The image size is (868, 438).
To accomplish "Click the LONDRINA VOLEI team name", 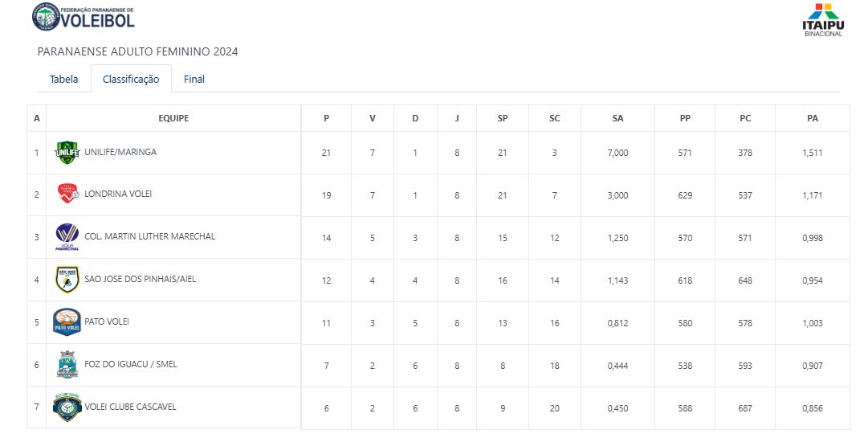I will tap(118, 194).
